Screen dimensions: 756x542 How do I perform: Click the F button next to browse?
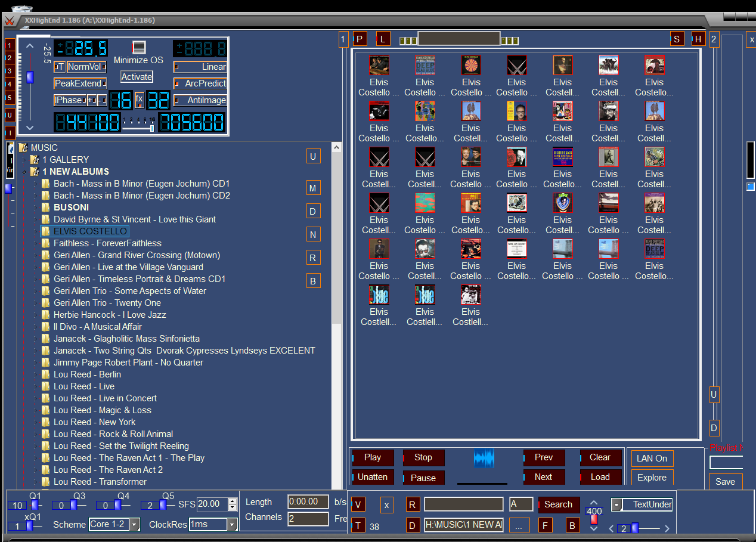tap(545, 525)
